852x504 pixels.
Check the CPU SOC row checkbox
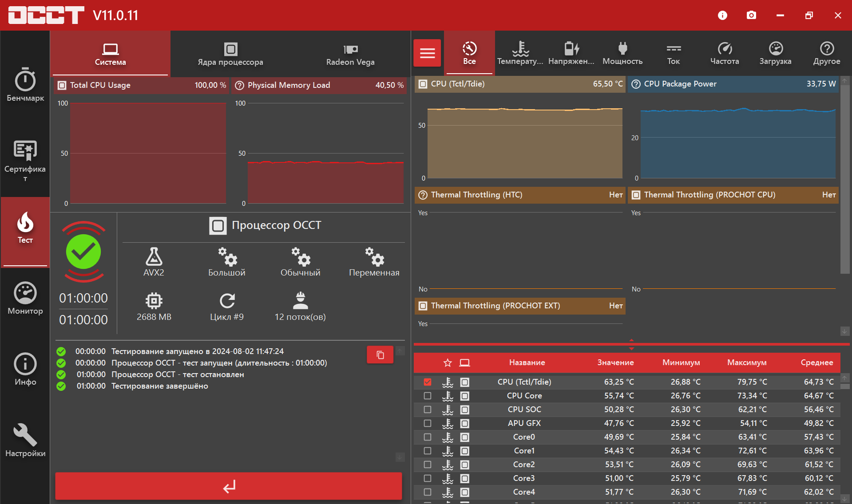pos(428,409)
